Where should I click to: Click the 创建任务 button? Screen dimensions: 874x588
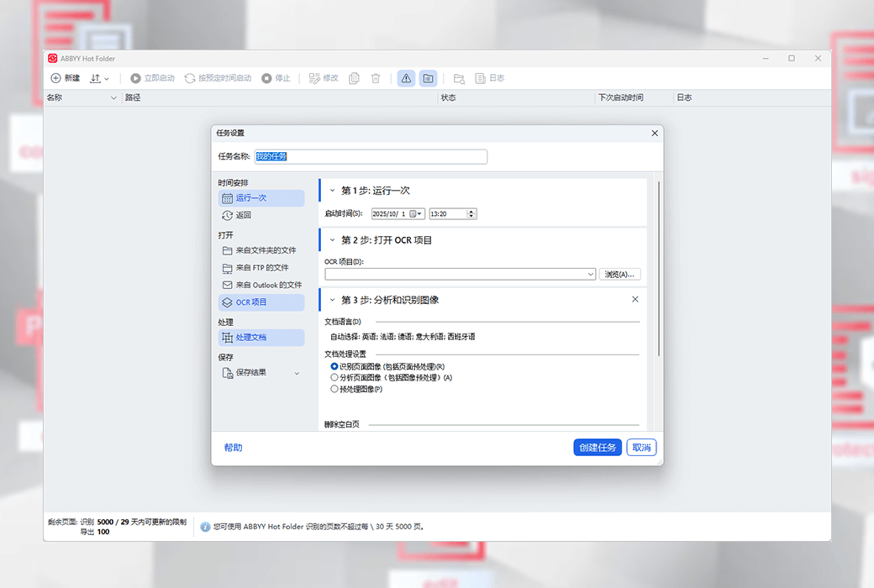pyautogui.click(x=598, y=448)
